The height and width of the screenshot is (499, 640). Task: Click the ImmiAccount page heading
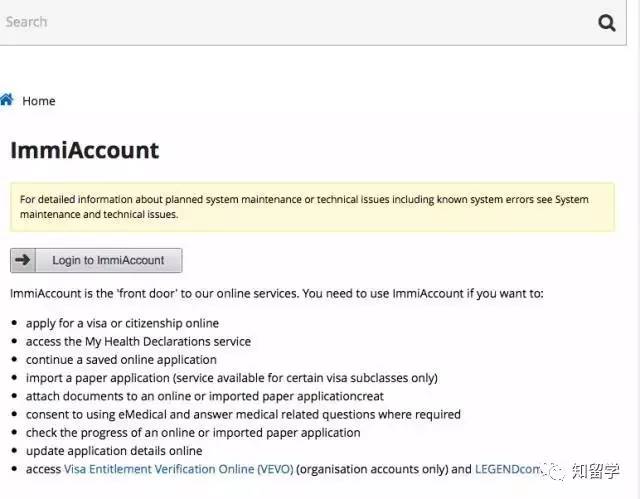[x=85, y=151]
